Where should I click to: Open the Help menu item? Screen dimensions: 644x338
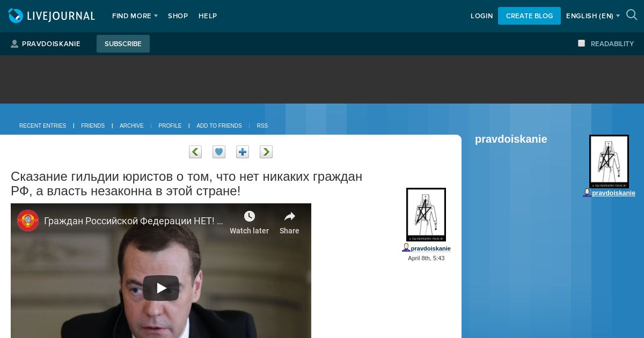pyautogui.click(x=208, y=16)
